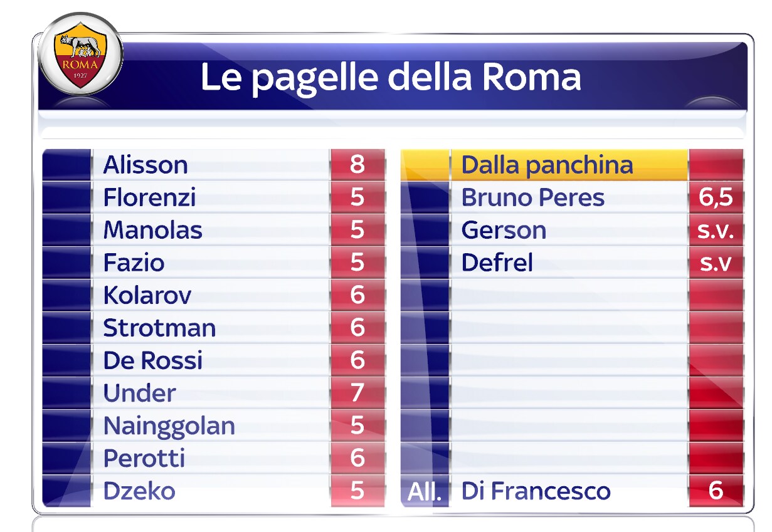Click the Manolas name entry
This screenshot has width=772, height=532.
152,230
